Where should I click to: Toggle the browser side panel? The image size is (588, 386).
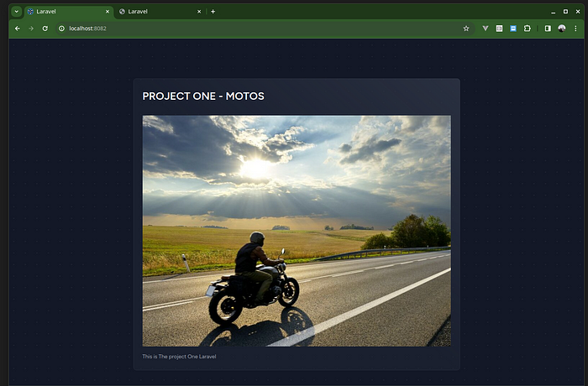click(548, 29)
